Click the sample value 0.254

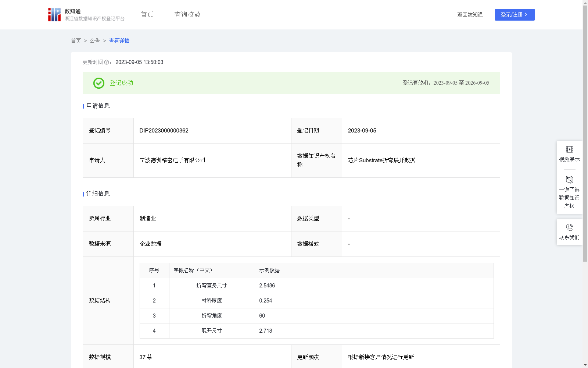click(x=265, y=301)
